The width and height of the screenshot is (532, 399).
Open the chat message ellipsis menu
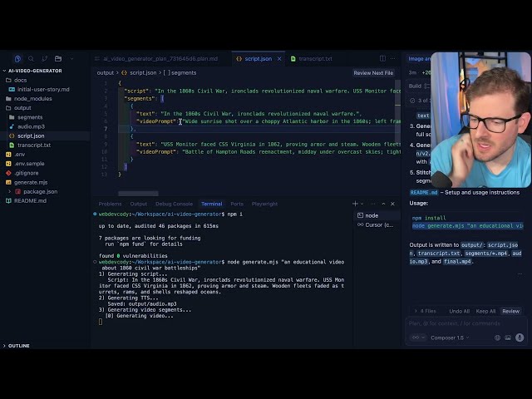click(x=520, y=273)
